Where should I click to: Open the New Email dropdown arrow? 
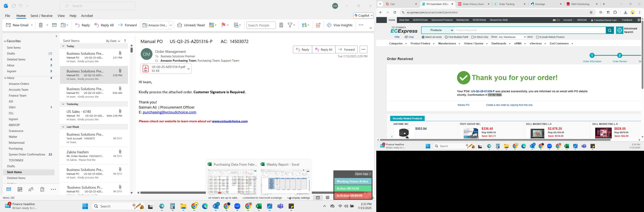32,25
